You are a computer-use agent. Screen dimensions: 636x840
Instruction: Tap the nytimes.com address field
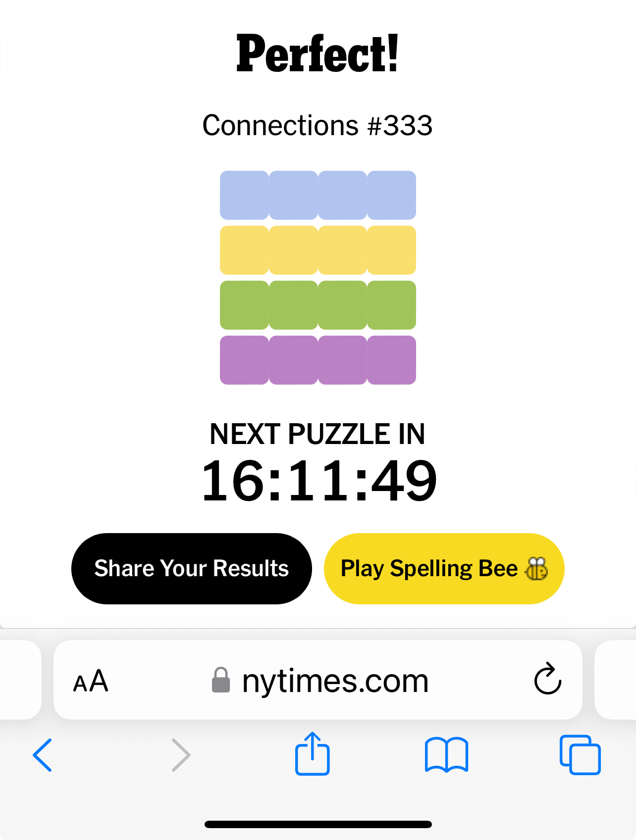335,681
